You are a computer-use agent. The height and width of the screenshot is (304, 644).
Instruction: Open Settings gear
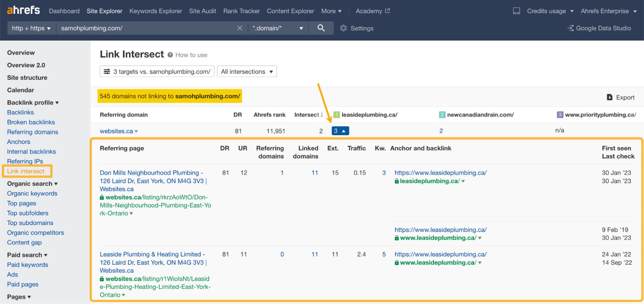[x=343, y=28]
